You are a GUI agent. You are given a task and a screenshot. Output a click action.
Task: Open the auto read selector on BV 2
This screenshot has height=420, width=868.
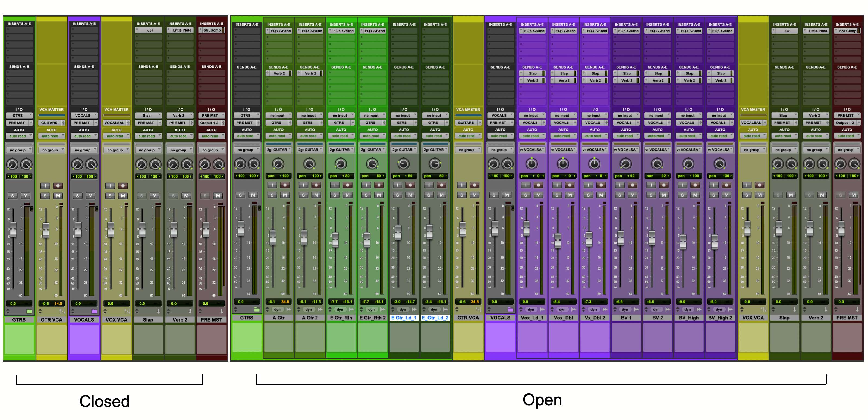click(658, 136)
